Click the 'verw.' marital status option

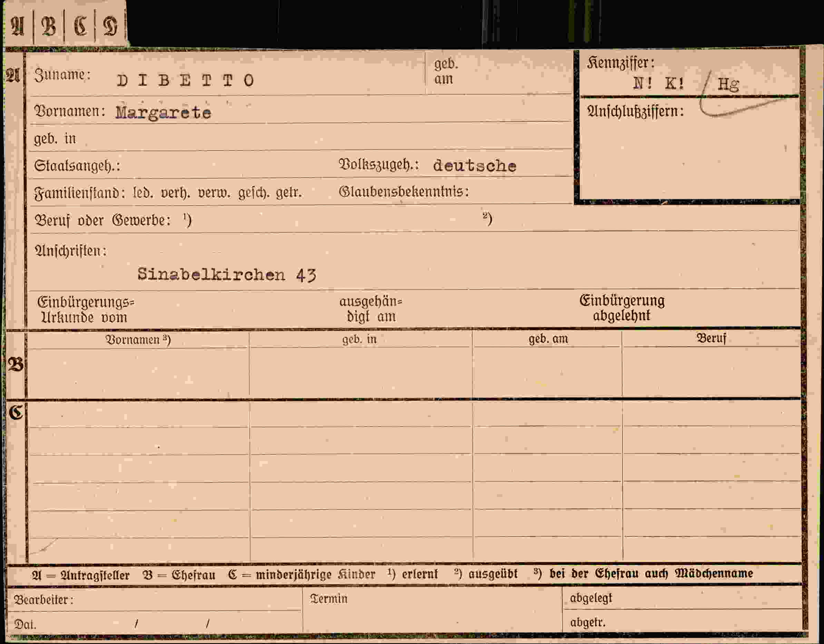click(214, 193)
